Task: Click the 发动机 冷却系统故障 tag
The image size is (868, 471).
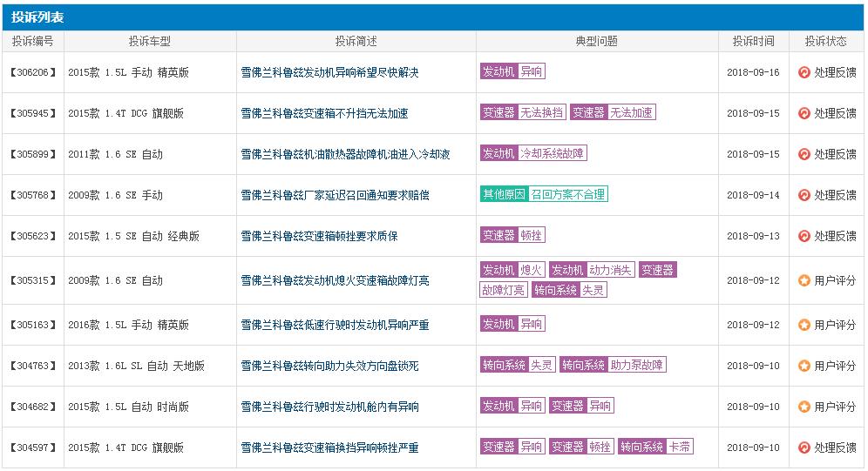Action: tap(533, 153)
